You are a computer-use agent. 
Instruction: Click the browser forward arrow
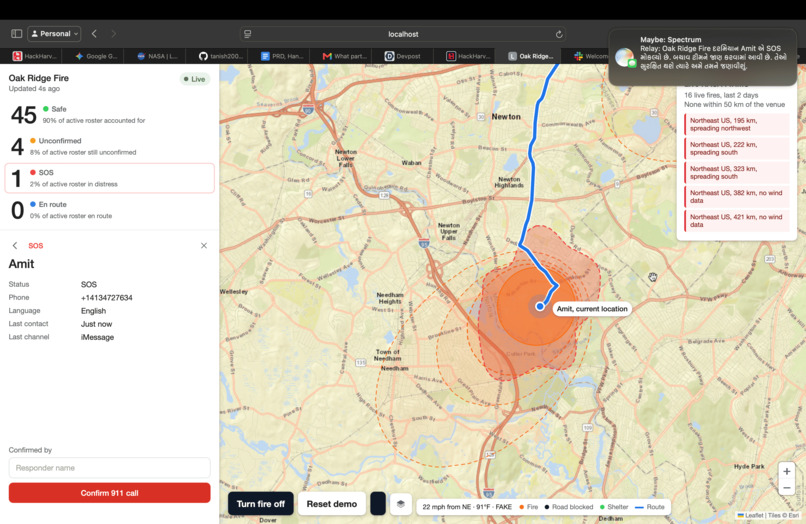[114, 33]
